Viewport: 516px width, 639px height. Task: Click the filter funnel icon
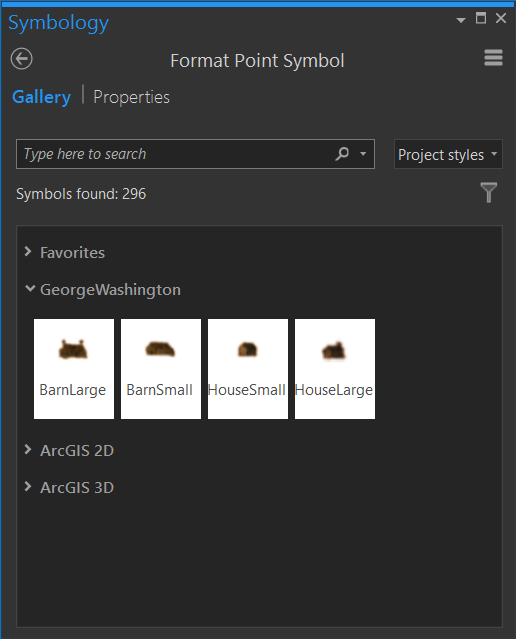click(x=489, y=192)
